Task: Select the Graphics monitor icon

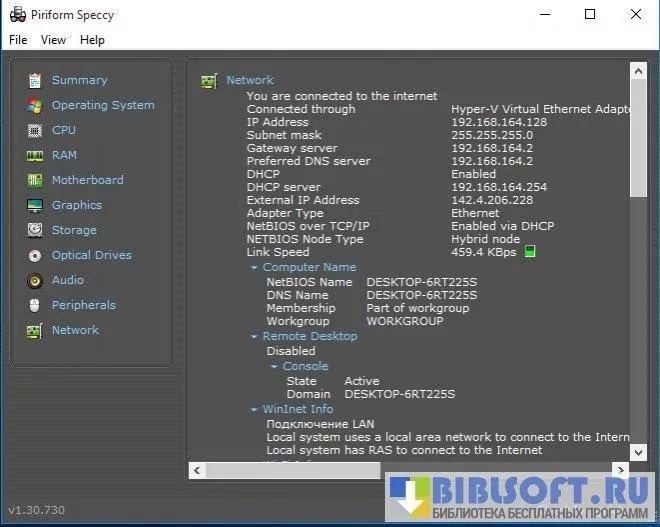Action: click(x=35, y=205)
